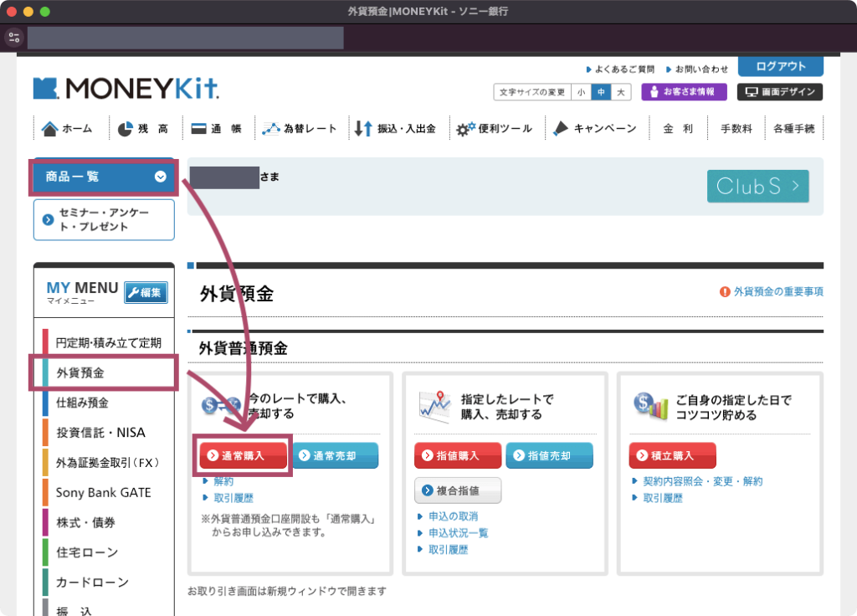Open 各種手続 procedures page
This screenshot has width=857, height=616.
(793, 128)
